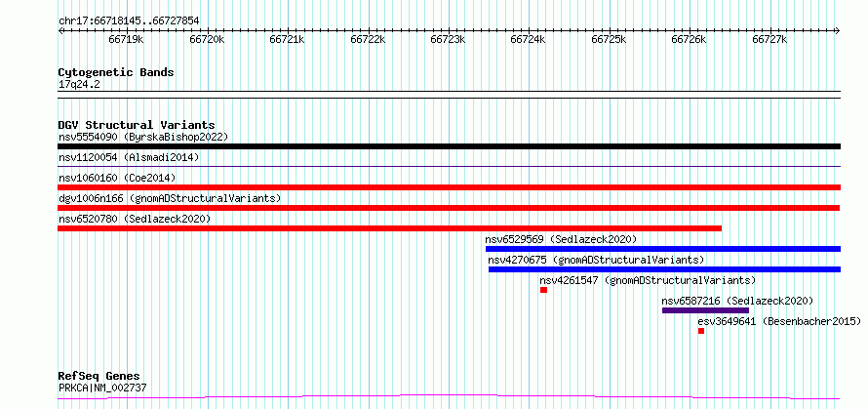Open the dgv1006n166 red variant bar
Viewport: 868px width, 409px height.
click(x=449, y=208)
